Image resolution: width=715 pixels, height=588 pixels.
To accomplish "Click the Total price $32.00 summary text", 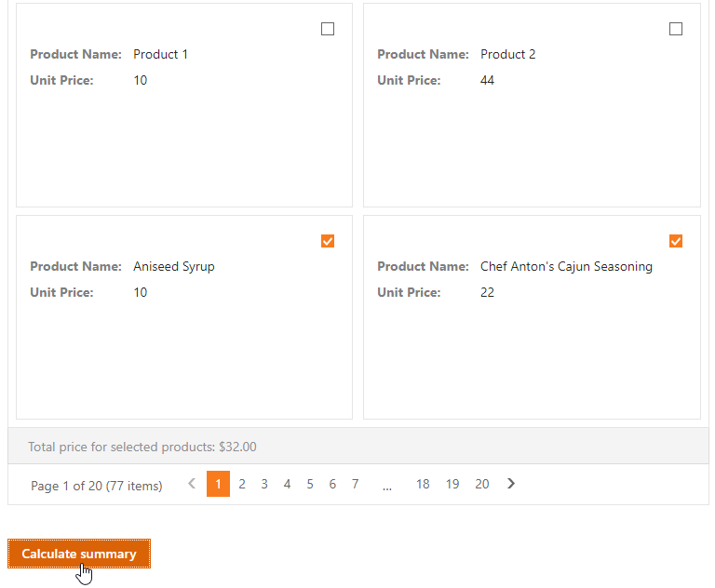I will click(x=142, y=447).
